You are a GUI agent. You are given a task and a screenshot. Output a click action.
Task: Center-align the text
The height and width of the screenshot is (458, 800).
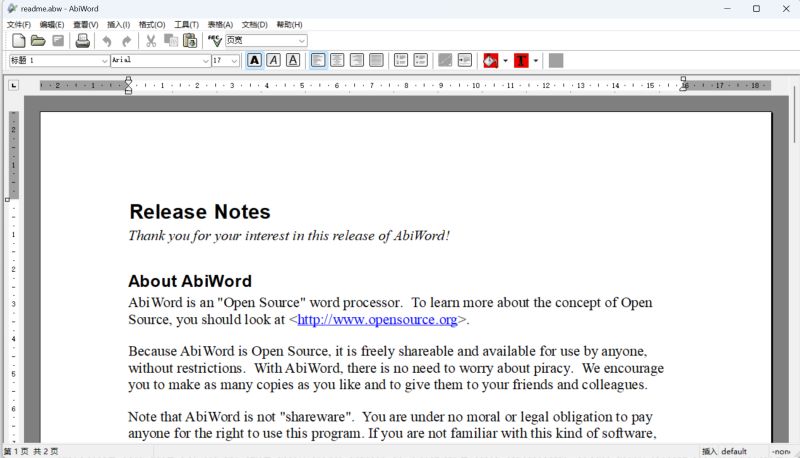point(337,61)
